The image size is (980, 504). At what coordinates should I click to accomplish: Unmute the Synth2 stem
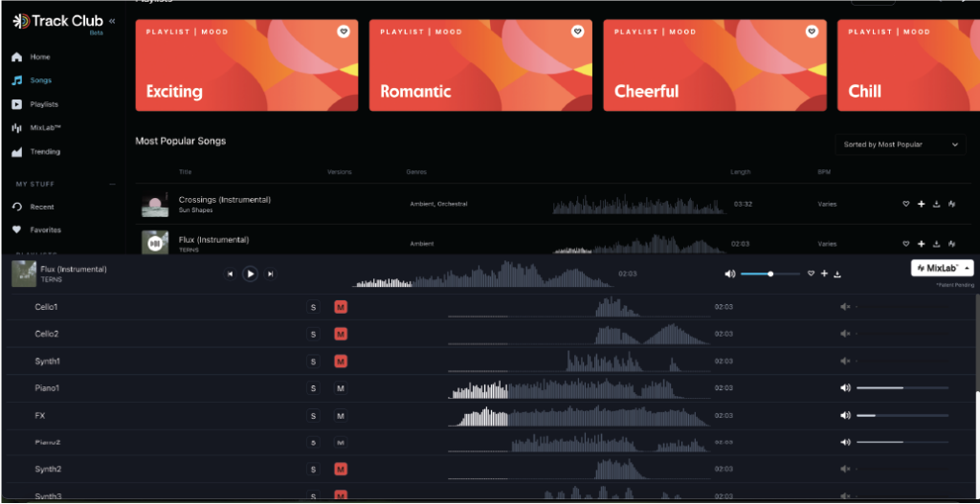pos(341,469)
